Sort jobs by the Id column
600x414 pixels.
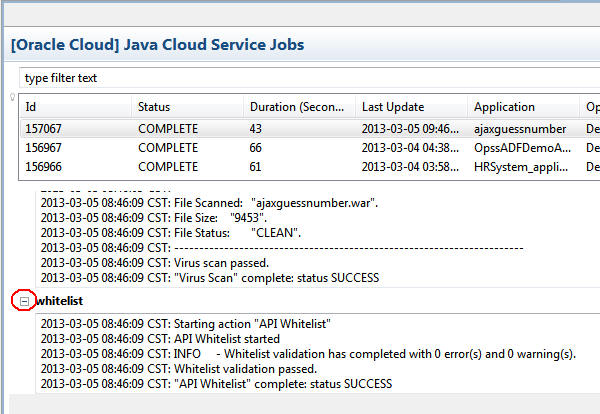click(75, 107)
